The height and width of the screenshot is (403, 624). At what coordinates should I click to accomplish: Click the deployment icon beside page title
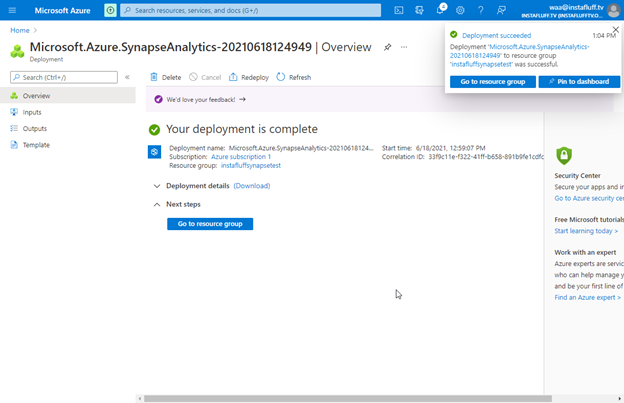coord(17,51)
